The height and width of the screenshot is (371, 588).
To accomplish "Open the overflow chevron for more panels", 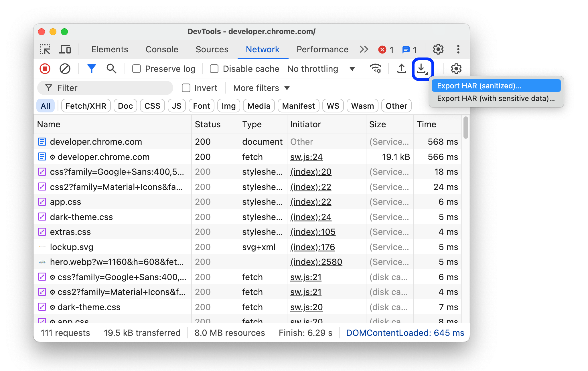I will (x=363, y=49).
